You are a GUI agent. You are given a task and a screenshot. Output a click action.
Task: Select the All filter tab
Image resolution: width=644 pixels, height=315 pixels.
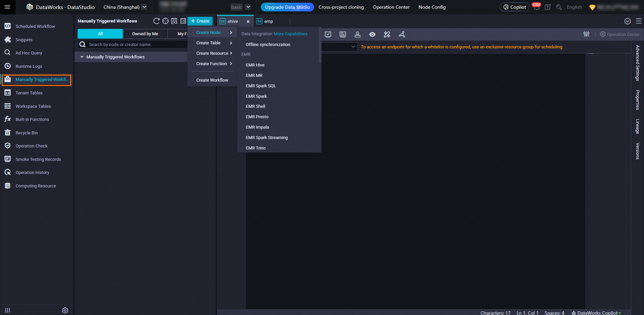100,34
